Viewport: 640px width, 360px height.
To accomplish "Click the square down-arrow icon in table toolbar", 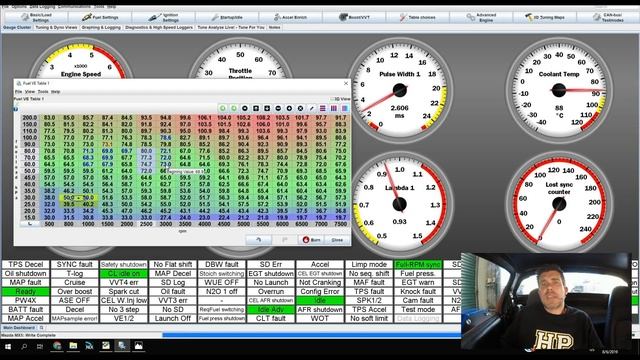I will click(267, 108).
